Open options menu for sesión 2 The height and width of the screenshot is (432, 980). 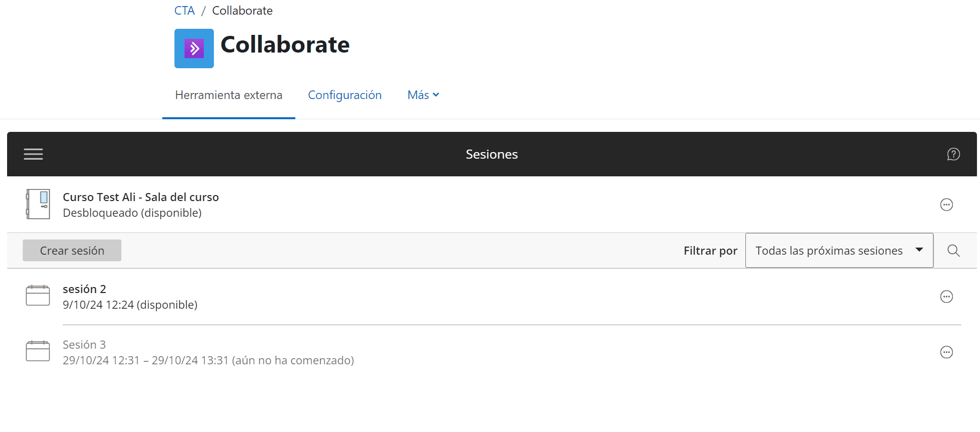pos(946,297)
